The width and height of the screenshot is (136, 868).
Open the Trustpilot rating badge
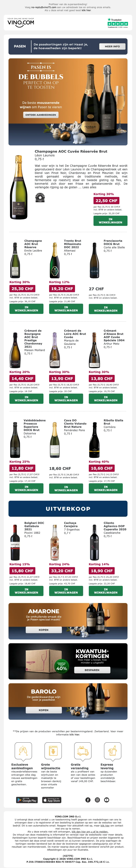117,23
